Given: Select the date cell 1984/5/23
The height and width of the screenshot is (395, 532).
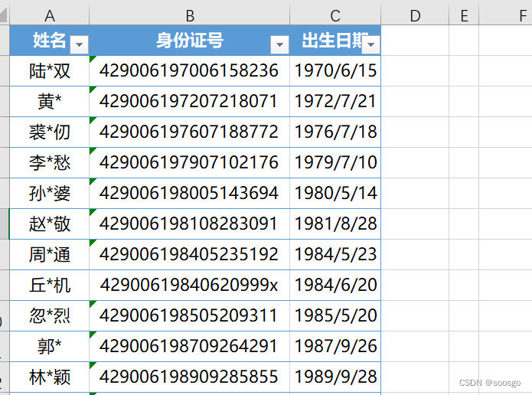Looking at the screenshot, I should tap(335, 254).
